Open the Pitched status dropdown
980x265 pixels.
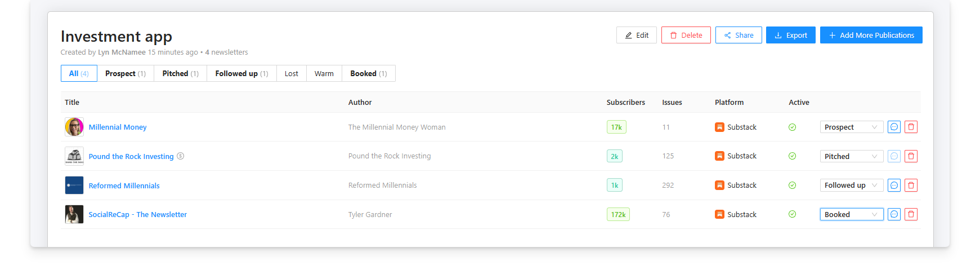(851, 156)
